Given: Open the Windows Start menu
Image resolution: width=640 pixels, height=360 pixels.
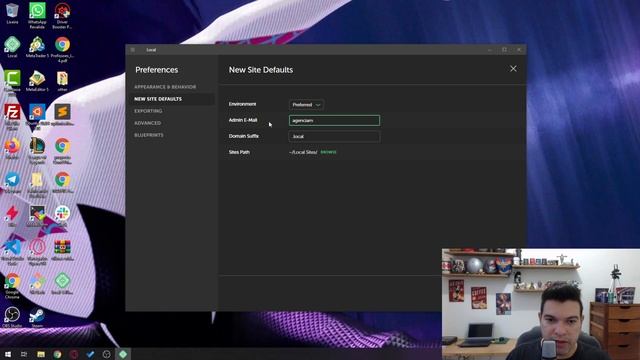Looking at the screenshot, I should click(x=8, y=354).
